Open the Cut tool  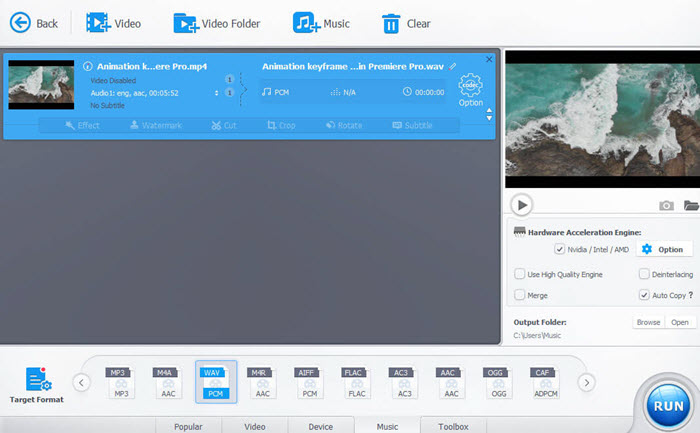pos(224,125)
